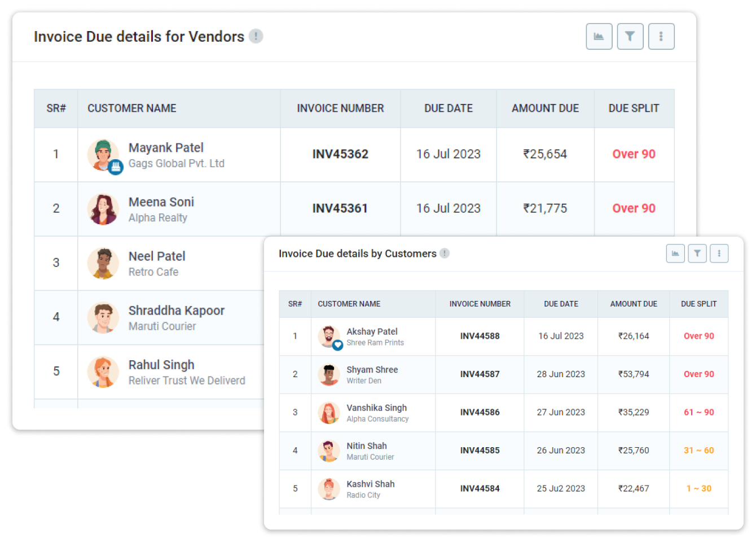Select the filter icon on Customers table
The height and width of the screenshot is (542, 756).
(697, 253)
